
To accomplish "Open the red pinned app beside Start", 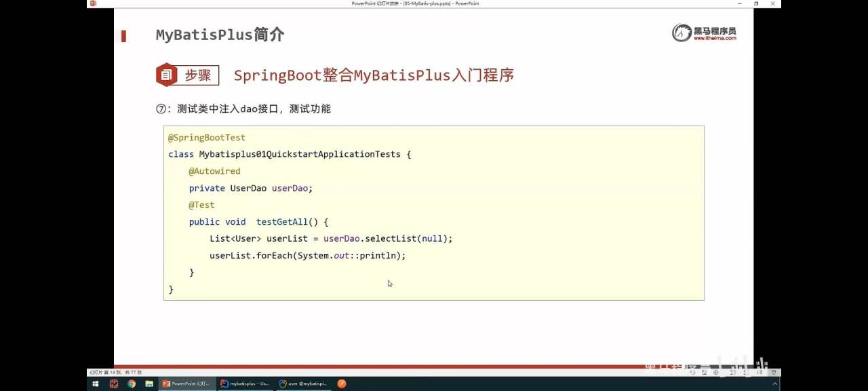I will click(x=114, y=384).
